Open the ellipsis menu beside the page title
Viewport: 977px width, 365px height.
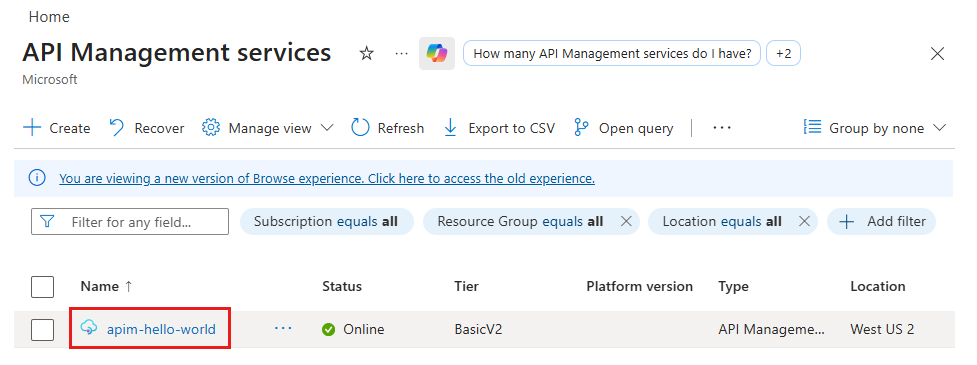pos(401,54)
